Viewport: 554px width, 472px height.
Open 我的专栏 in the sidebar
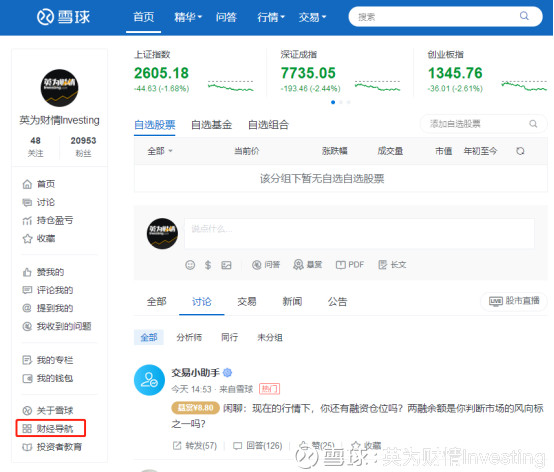pos(48,360)
